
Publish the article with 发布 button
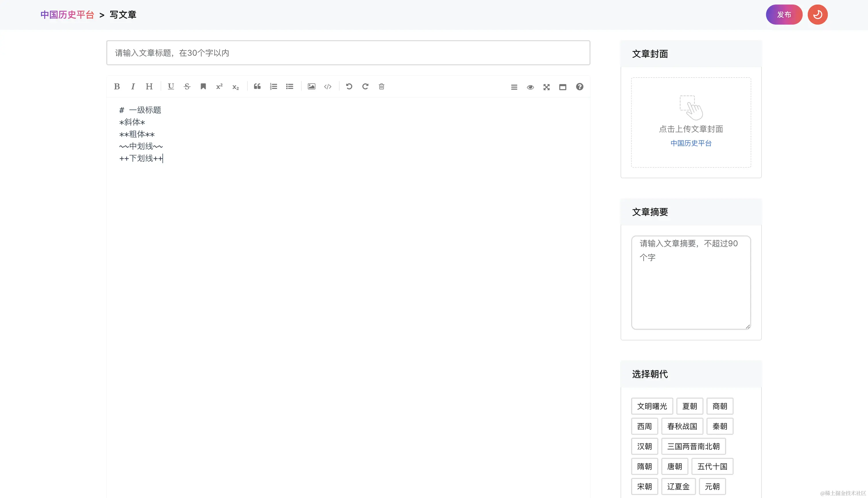point(784,14)
